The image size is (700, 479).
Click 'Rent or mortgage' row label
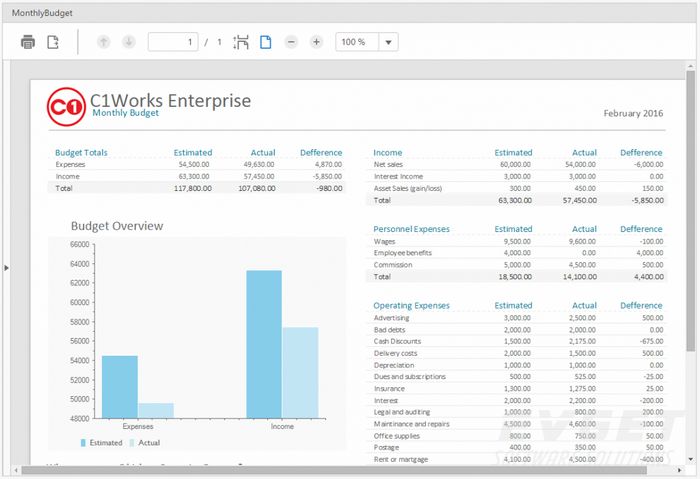tap(400, 459)
